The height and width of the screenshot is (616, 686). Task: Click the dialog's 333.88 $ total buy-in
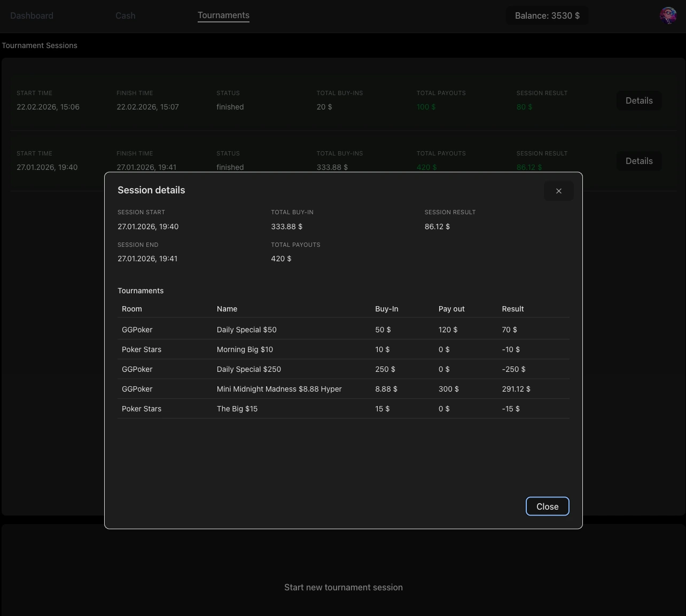click(287, 227)
